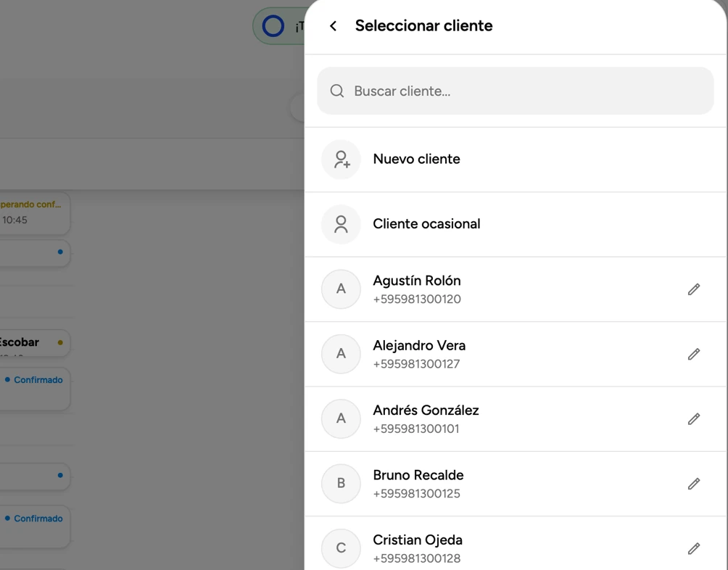Focus the Buscar cliente search field

516,91
